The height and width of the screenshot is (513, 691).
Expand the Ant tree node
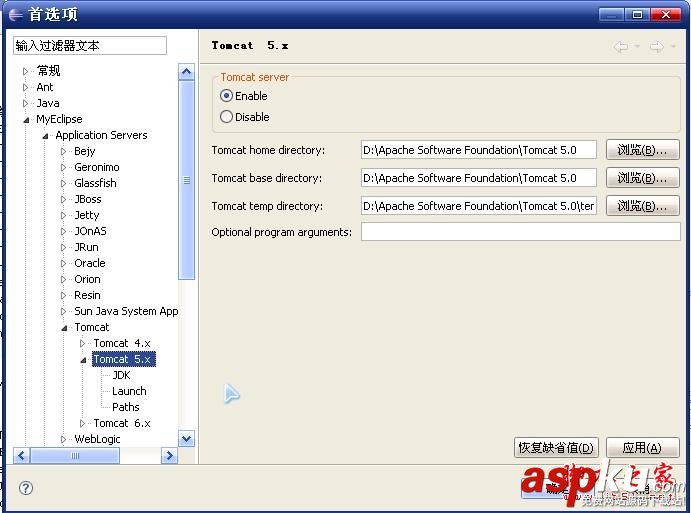tap(25, 87)
